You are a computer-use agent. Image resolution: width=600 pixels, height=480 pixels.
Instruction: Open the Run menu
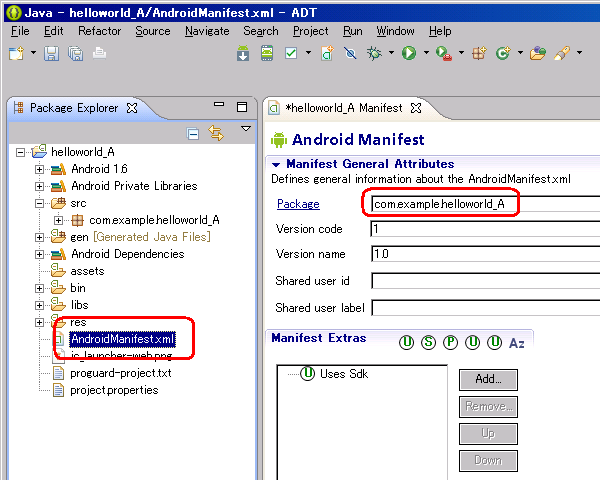tap(352, 31)
